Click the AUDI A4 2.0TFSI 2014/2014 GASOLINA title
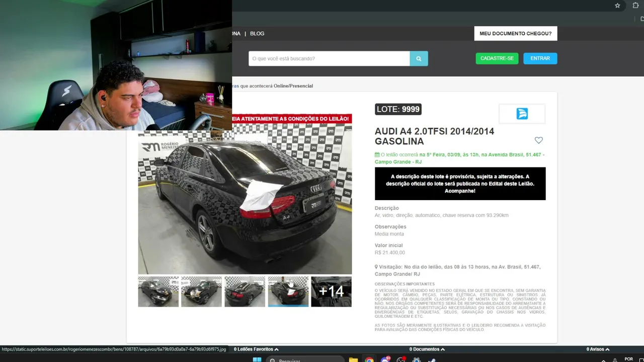 point(435,136)
